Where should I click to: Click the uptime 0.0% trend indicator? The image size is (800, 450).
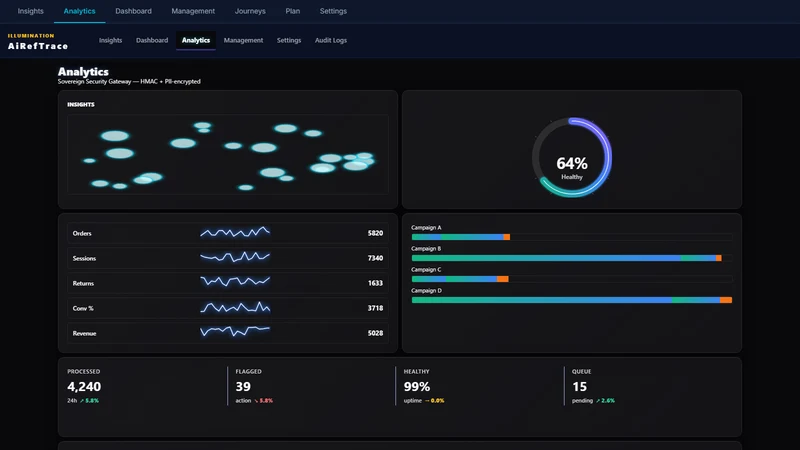[435, 401]
